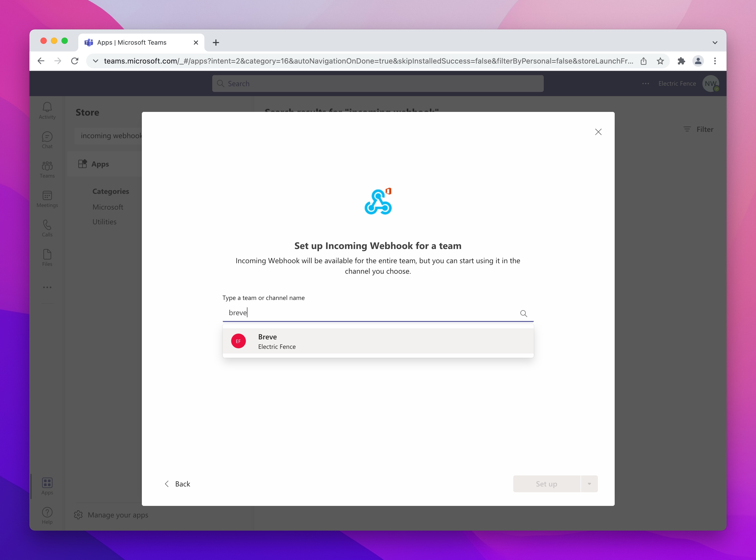Screen dimensions: 756x560
Task: Open the NW profile avatar
Action: coord(711,83)
